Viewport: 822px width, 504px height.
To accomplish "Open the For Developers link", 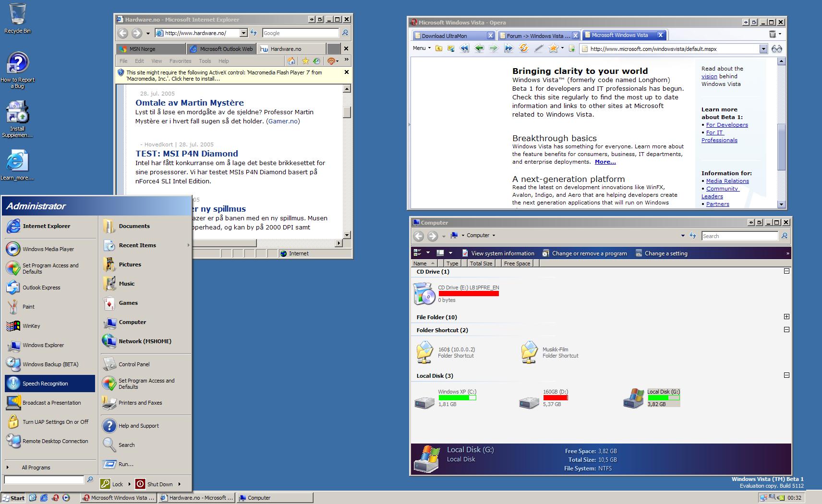I will [727, 125].
